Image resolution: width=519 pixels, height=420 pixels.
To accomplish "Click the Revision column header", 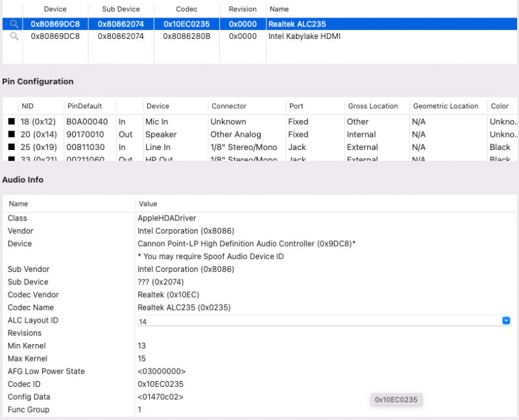I will [243, 9].
